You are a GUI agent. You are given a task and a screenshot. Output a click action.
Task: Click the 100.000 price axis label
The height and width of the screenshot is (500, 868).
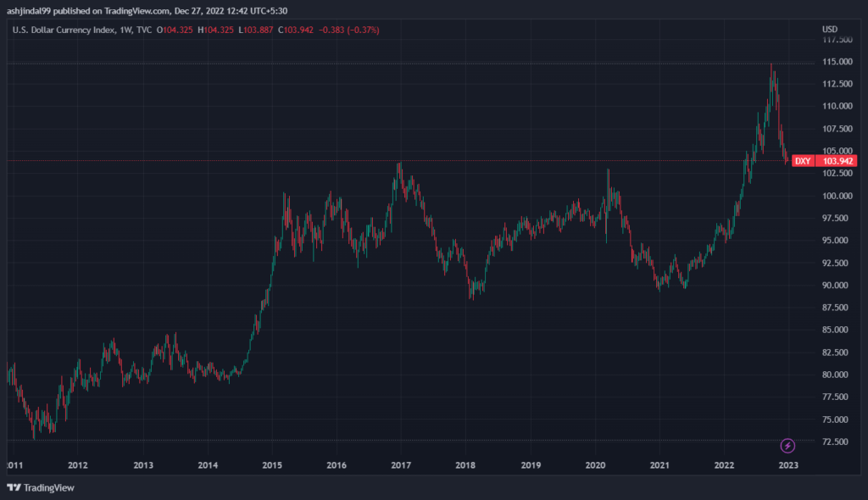tap(837, 196)
